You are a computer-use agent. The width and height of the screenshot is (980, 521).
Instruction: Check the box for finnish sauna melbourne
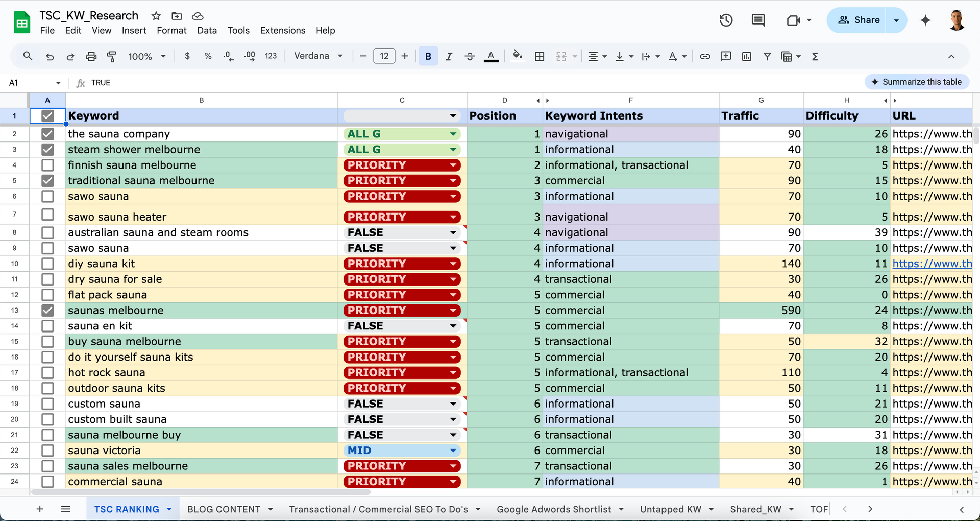click(47, 165)
